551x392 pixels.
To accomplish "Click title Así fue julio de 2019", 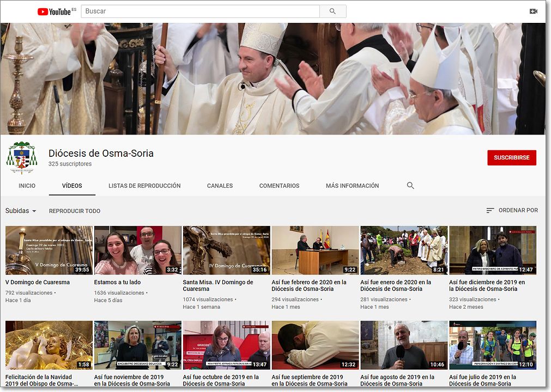I will point(482,380).
